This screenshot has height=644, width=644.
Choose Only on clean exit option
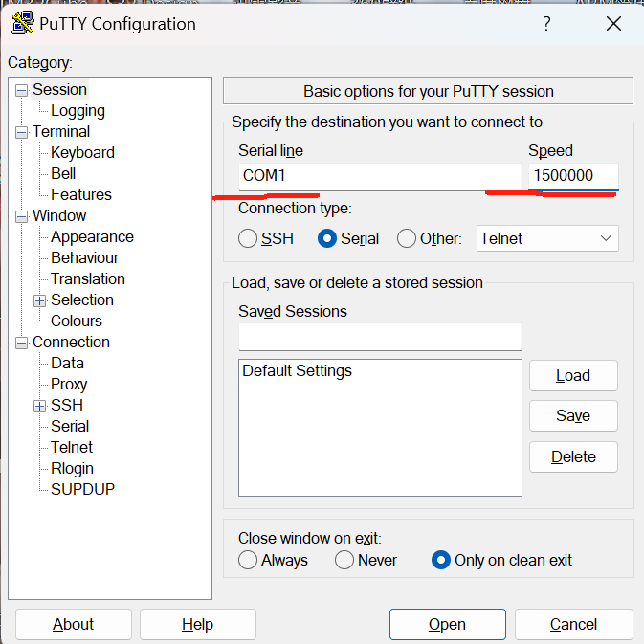[441, 560]
